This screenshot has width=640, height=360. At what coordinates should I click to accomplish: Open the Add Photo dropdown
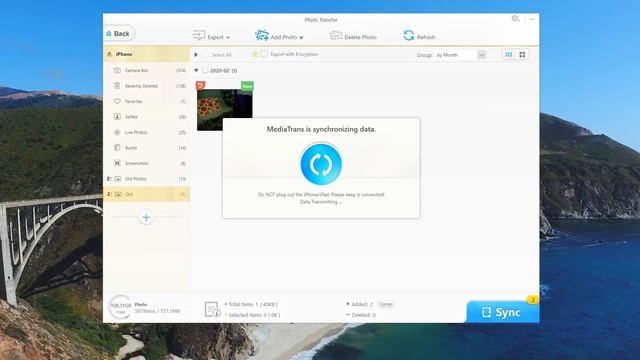coord(301,38)
